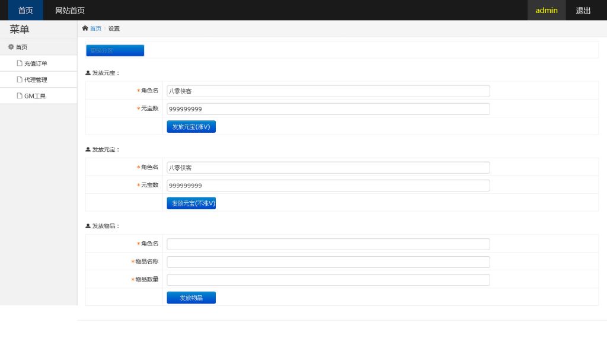Click the home icon in the breadcrumb

85,28
